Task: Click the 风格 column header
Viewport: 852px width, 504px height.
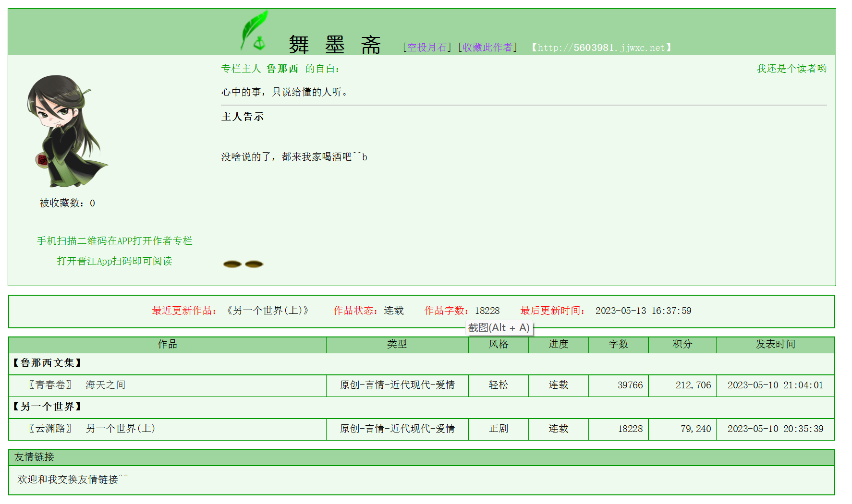Action: tap(499, 344)
